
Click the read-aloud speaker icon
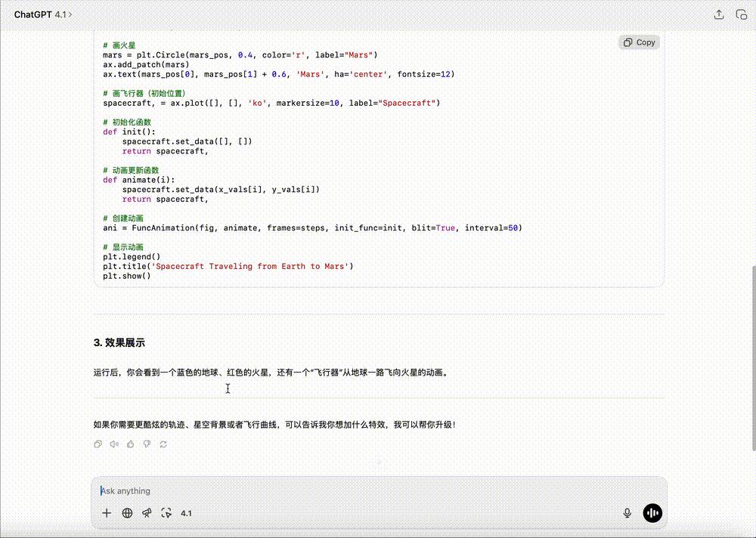(114, 444)
